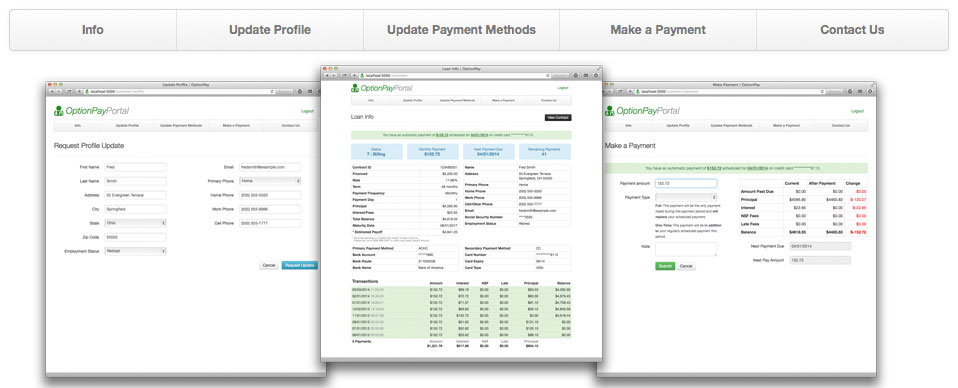Open the Primary Phone dropdown showing Home
This screenshot has width=958, height=388.
pyautogui.click(x=270, y=181)
